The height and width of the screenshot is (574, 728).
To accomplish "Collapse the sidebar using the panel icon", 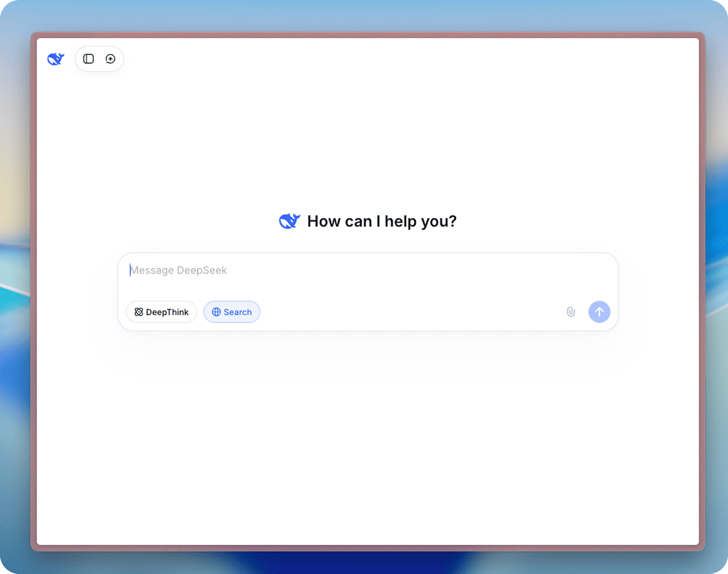I will pos(89,59).
